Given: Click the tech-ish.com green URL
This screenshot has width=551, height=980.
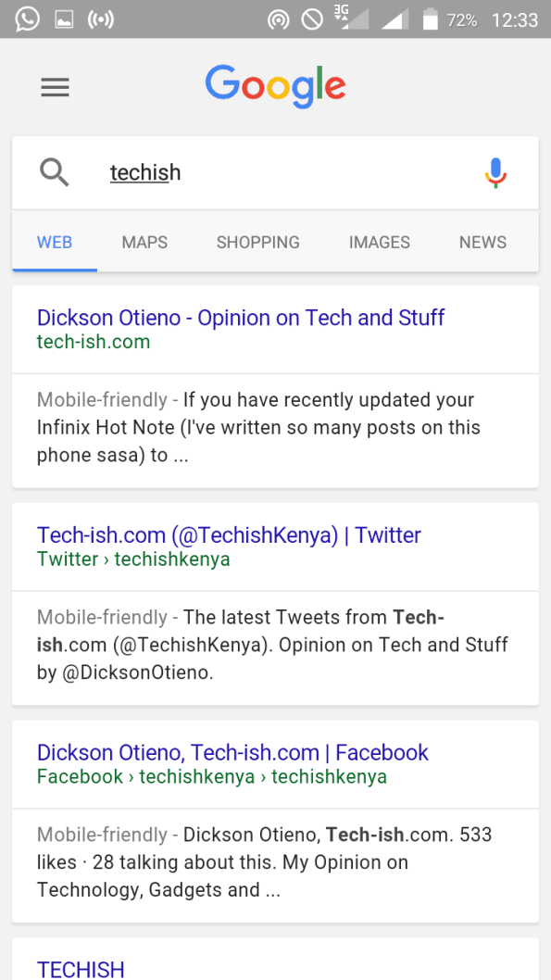Looking at the screenshot, I should tap(94, 342).
